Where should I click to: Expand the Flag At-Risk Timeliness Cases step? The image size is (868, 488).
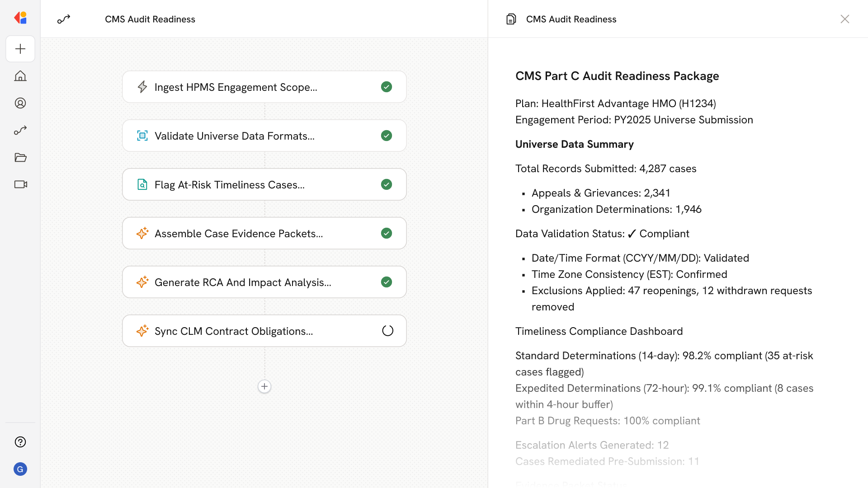pos(230,185)
